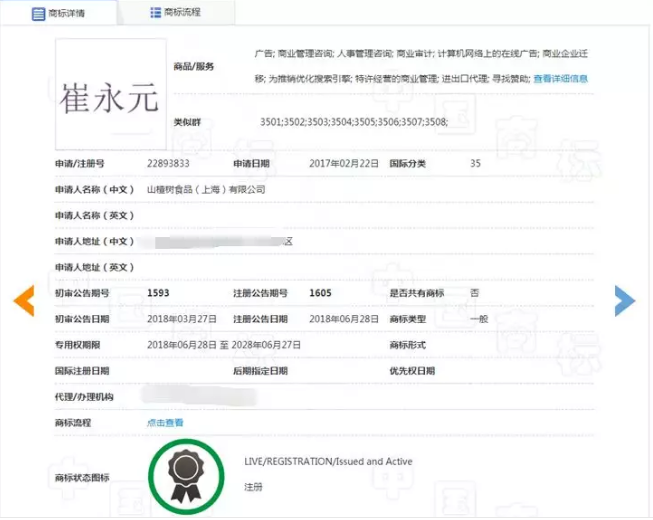653x520 pixels.
Task: Click the 商标详情 tab list icon
Action: (38, 14)
